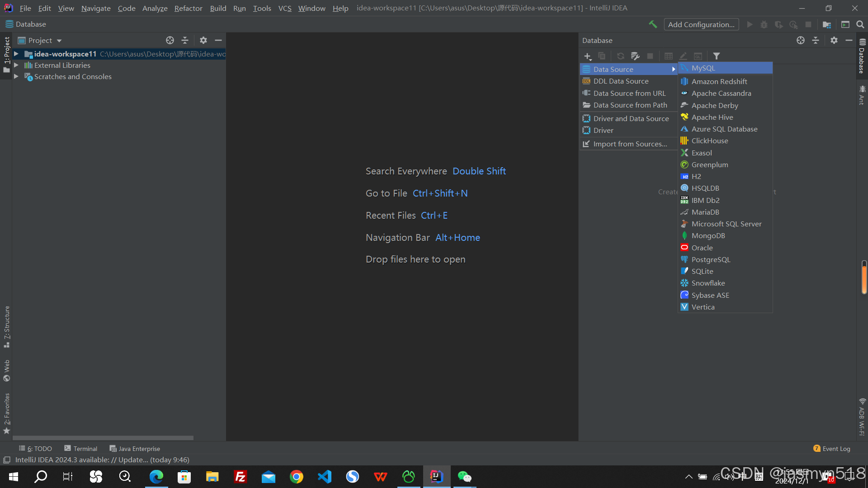Open Search Everywhere magnifier icon
The height and width of the screenshot is (488, 868).
point(860,24)
